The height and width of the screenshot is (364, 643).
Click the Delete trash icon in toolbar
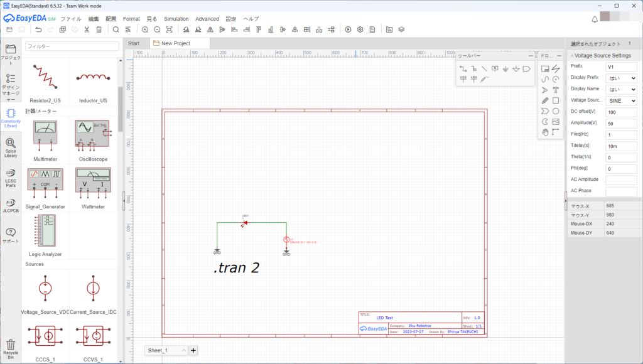tap(99, 29)
